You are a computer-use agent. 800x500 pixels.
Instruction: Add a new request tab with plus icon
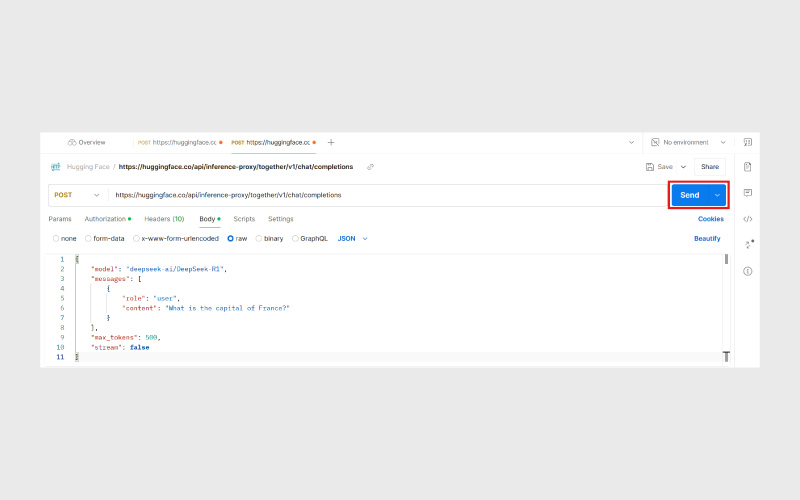click(331, 142)
